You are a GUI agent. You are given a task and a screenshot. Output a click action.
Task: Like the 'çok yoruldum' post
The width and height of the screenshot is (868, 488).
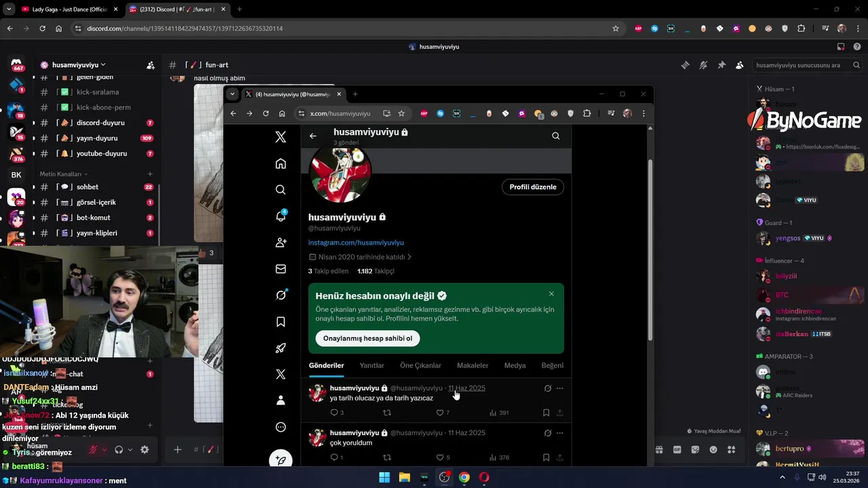(x=440, y=457)
